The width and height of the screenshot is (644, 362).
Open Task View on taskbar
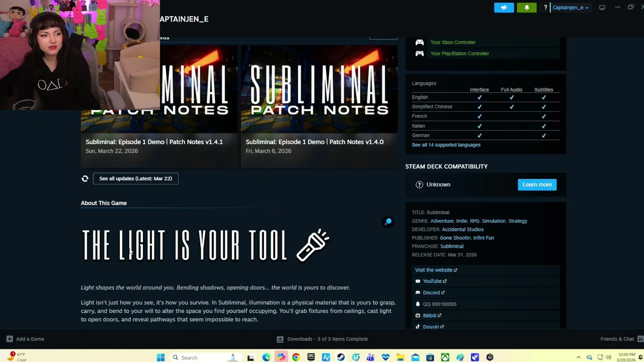point(251,357)
